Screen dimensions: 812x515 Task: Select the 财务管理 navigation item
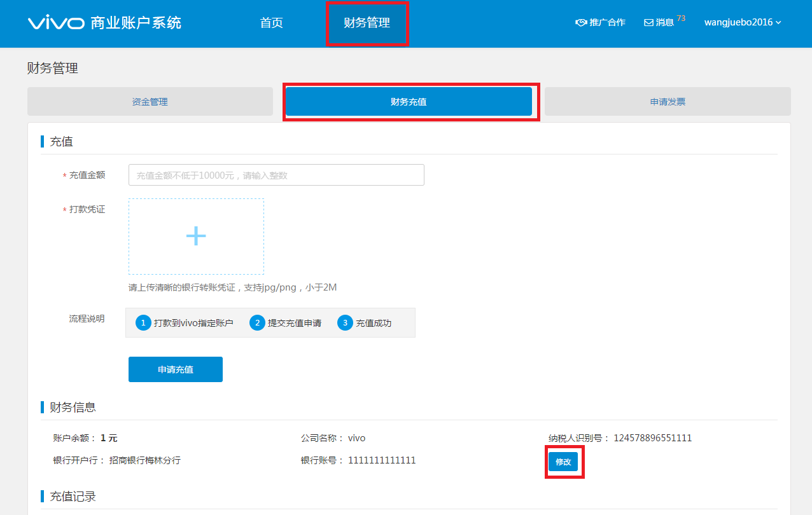[x=367, y=23]
